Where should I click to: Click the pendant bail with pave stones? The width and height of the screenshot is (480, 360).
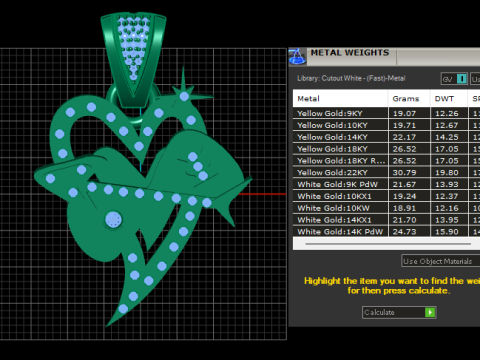[134, 59]
